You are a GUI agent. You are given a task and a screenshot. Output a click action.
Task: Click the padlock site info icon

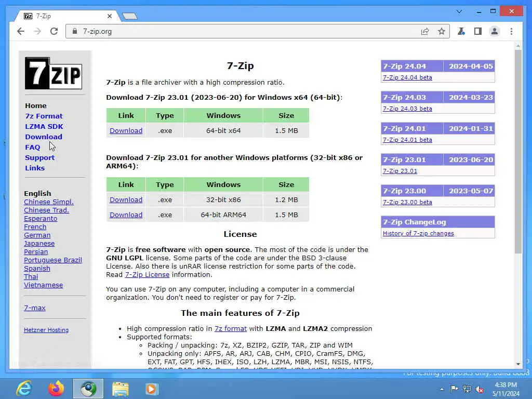point(75,31)
